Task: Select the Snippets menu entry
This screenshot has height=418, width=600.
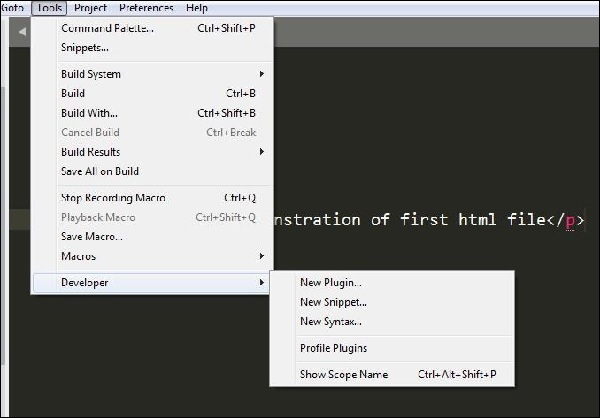Action: (x=85, y=47)
